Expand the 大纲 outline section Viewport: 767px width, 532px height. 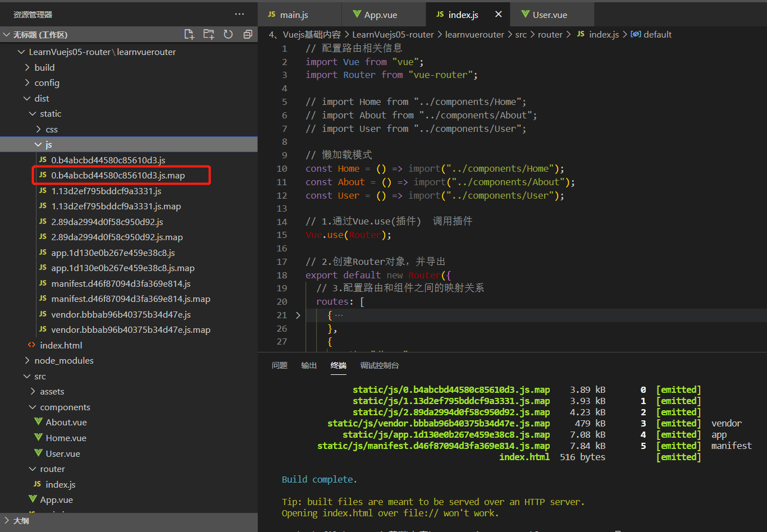[x=21, y=521]
